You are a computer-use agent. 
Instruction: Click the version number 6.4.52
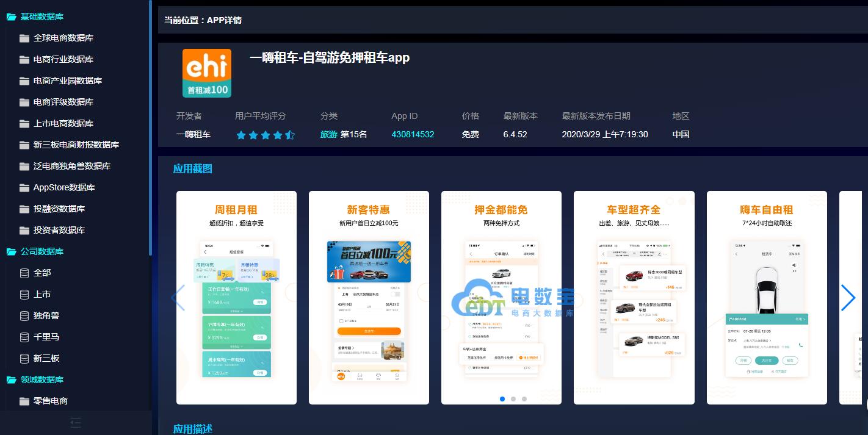coord(515,134)
